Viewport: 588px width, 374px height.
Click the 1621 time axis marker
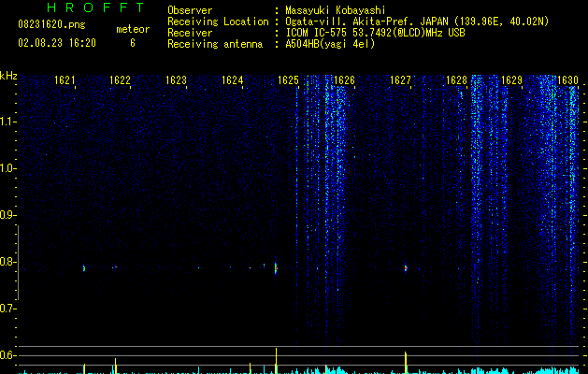pyautogui.click(x=65, y=80)
